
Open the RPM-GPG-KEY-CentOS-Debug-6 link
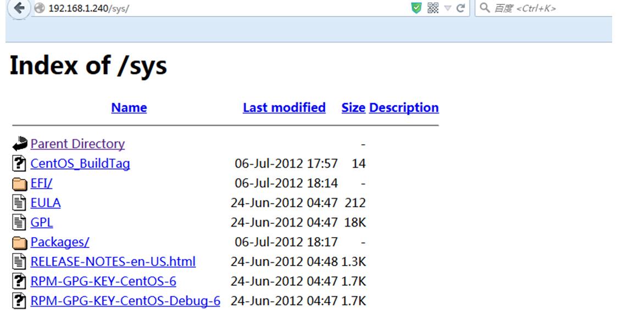pyautogui.click(x=125, y=301)
